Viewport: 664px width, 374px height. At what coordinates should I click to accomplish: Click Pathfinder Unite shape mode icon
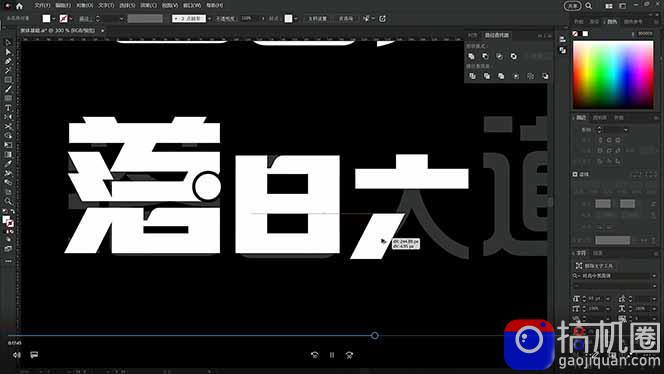(x=471, y=56)
